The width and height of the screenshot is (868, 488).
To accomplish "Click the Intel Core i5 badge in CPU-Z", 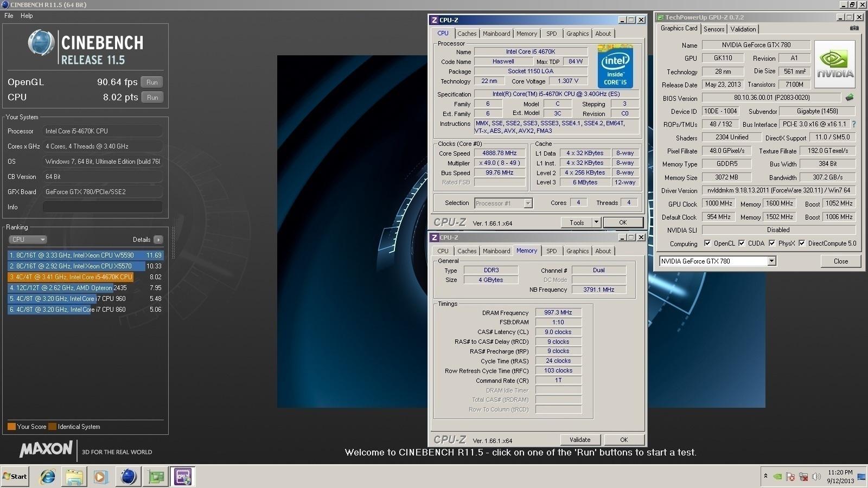I will (615, 66).
